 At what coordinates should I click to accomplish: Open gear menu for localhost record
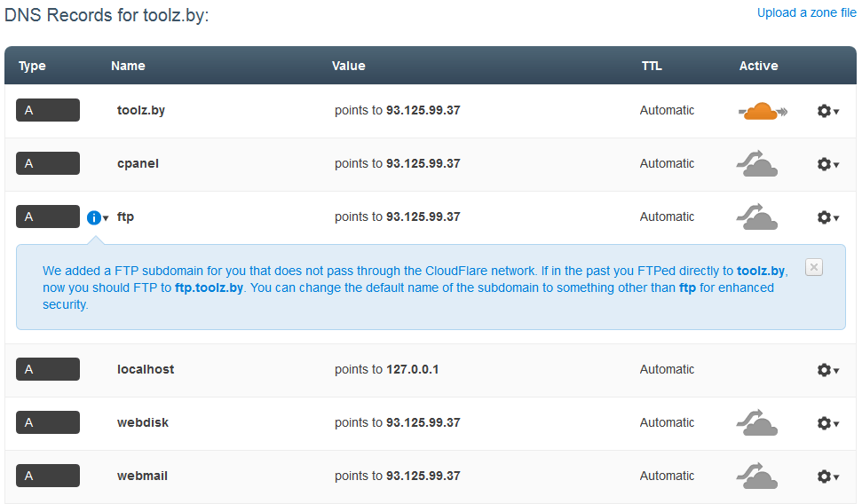coord(827,370)
